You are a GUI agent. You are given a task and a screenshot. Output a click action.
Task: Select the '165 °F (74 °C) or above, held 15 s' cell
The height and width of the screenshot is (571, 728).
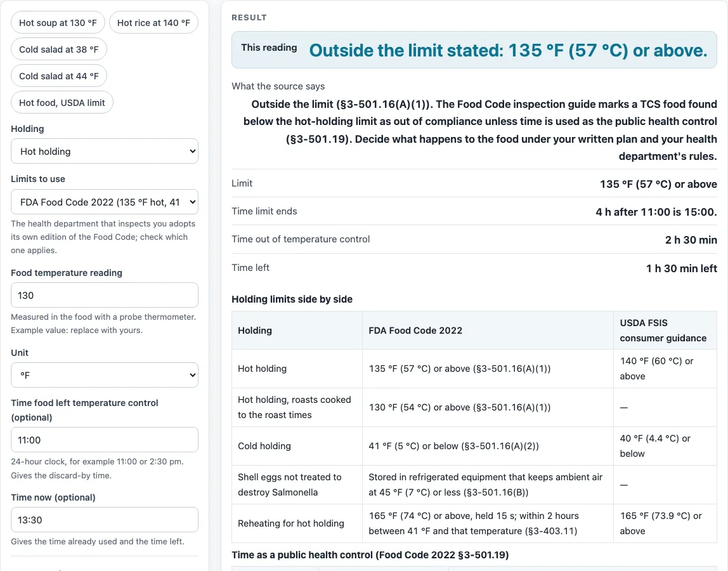pyautogui.click(x=488, y=523)
